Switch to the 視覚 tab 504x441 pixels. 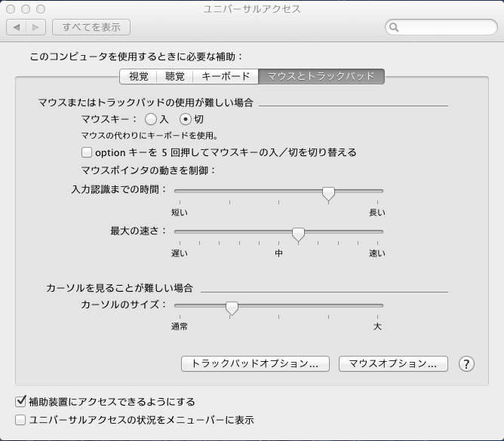point(138,76)
